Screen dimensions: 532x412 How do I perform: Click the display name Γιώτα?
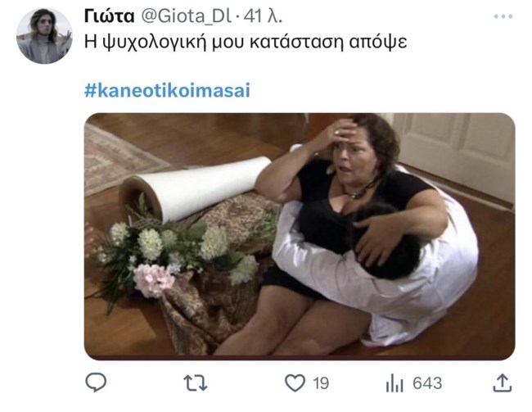click(109, 16)
